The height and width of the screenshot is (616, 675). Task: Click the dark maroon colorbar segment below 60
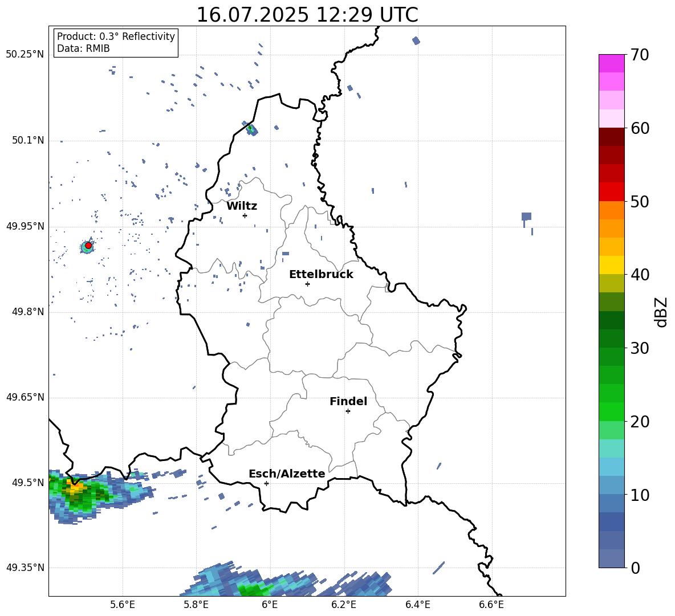611,137
